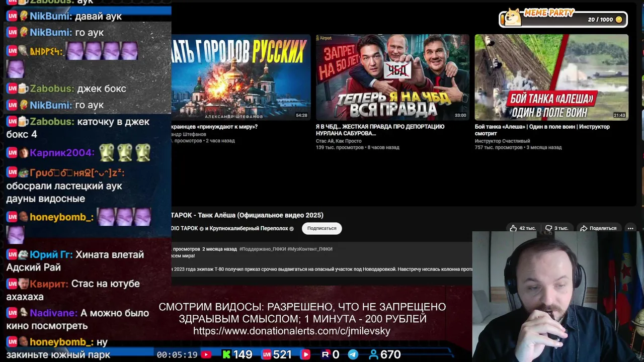Click the Airport label on the second thumbnail
Screen dimensions: 644x362
(324, 38)
